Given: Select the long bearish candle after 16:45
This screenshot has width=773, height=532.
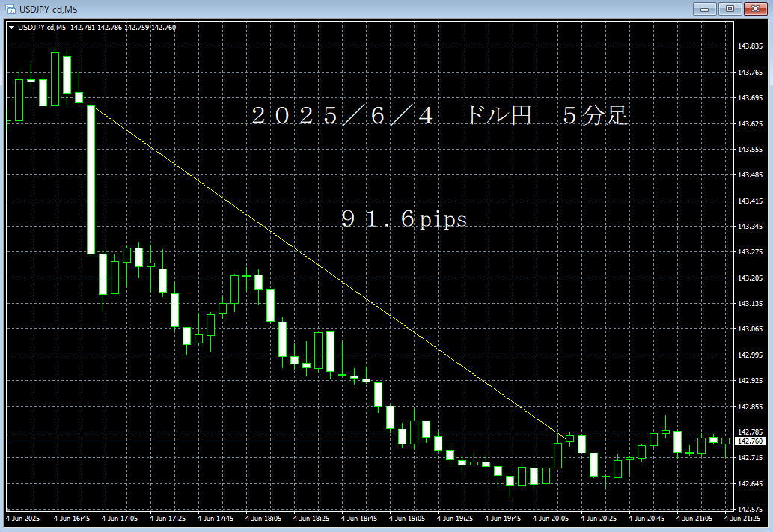Looking at the screenshot, I should [x=91, y=180].
